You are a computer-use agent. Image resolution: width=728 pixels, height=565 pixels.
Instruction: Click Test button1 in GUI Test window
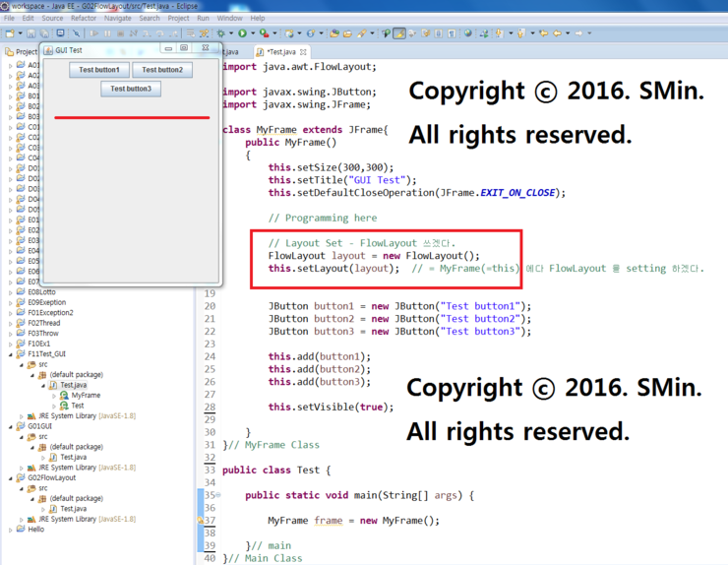click(99, 70)
